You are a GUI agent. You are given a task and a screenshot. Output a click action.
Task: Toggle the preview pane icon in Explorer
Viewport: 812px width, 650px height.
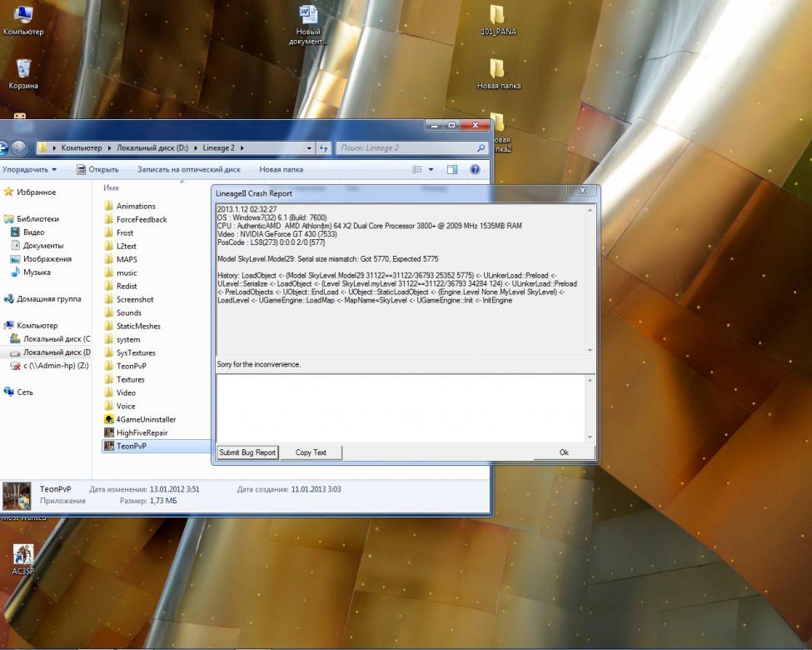point(452,169)
